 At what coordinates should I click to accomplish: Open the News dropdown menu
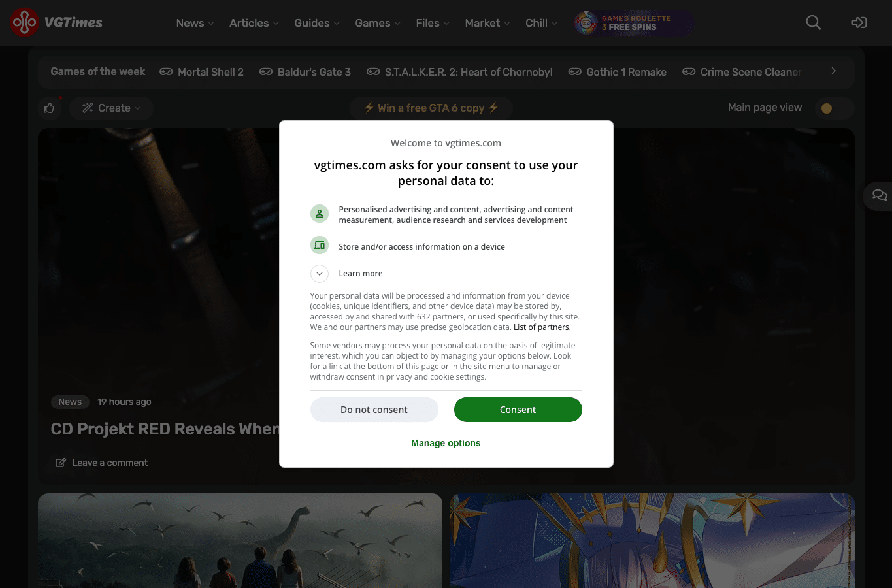195,23
